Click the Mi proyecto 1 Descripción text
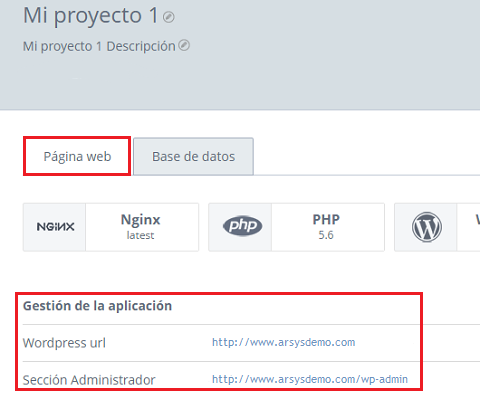The height and width of the screenshot is (403, 480). 99,46
